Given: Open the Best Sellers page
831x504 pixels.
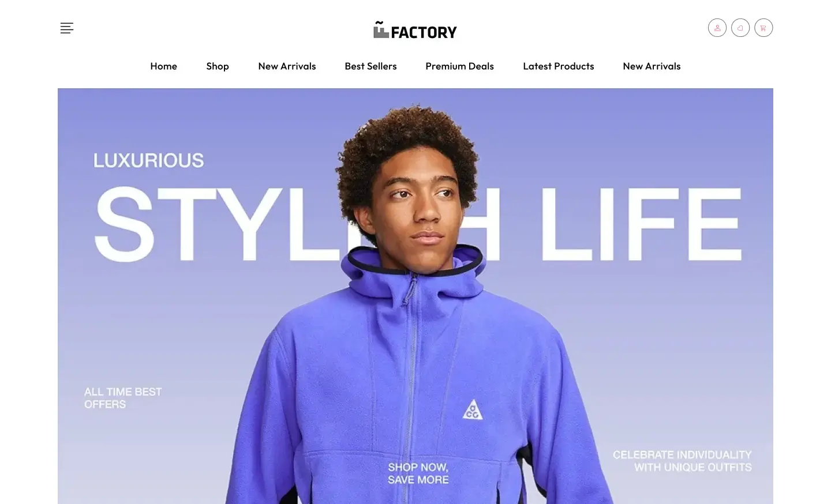Looking at the screenshot, I should pyautogui.click(x=370, y=66).
